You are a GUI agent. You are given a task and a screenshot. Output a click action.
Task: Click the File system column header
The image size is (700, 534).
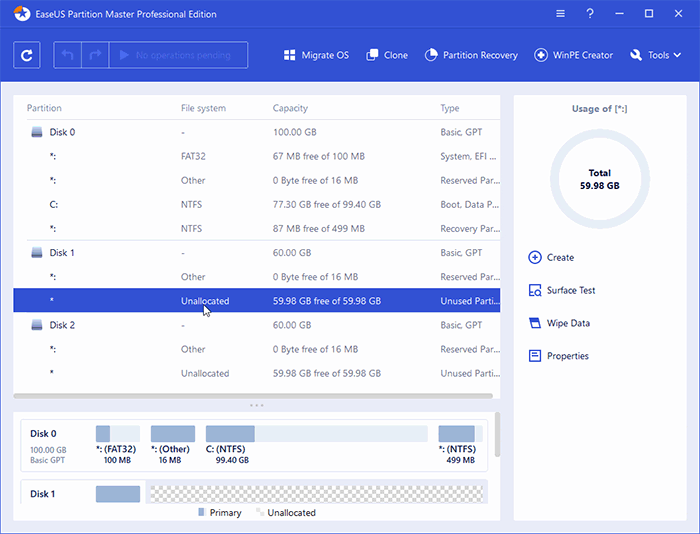[x=203, y=108]
